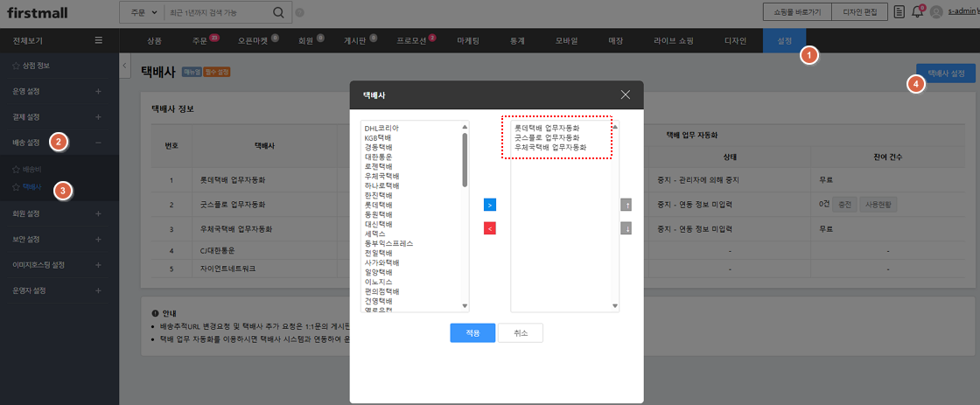Click the 쇼핑몰 바로가기 button
Screen dimensions: 980x405
[x=797, y=12]
